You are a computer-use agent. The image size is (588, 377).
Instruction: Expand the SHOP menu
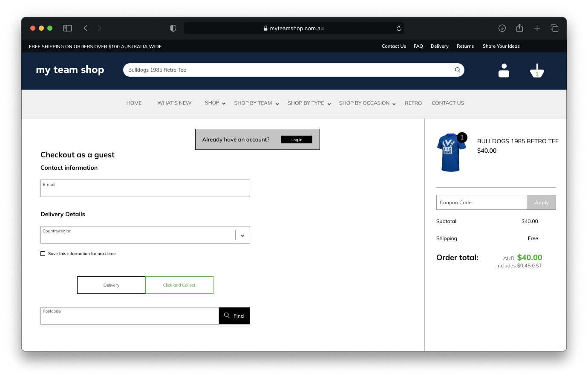click(215, 103)
